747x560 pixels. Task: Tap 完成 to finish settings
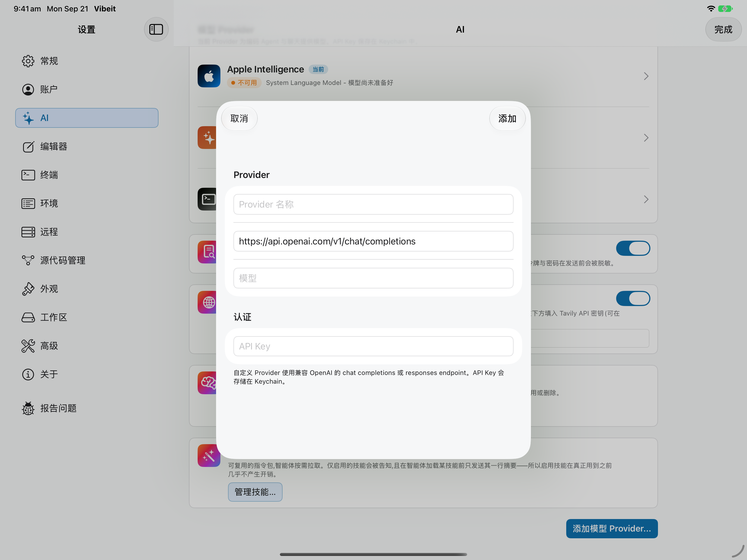click(723, 29)
